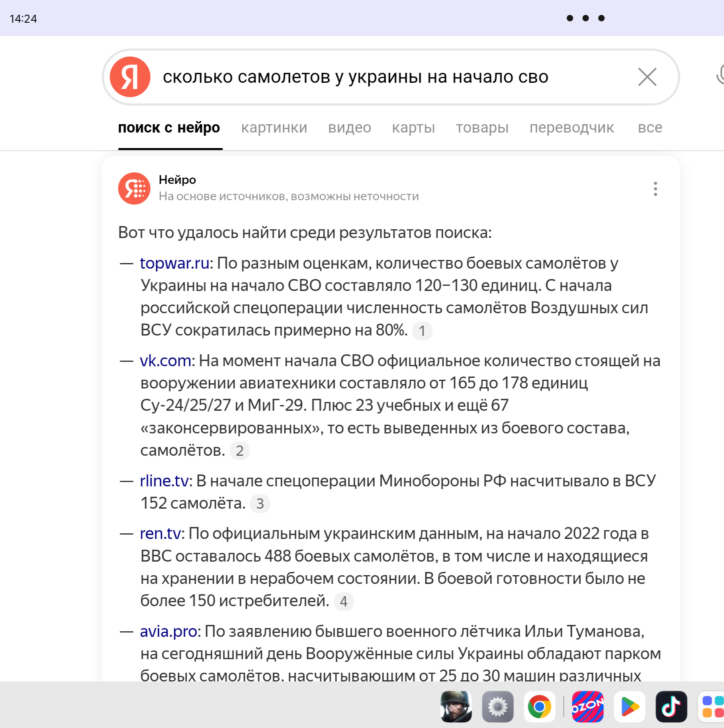This screenshot has width=724, height=728.
Task: Open the ren.tv source link
Action: click(x=160, y=533)
